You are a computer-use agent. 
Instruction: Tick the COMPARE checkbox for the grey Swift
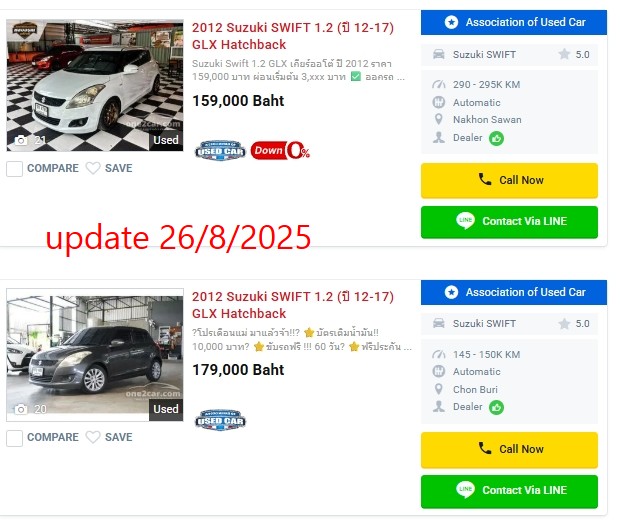click(x=14, y=438)
